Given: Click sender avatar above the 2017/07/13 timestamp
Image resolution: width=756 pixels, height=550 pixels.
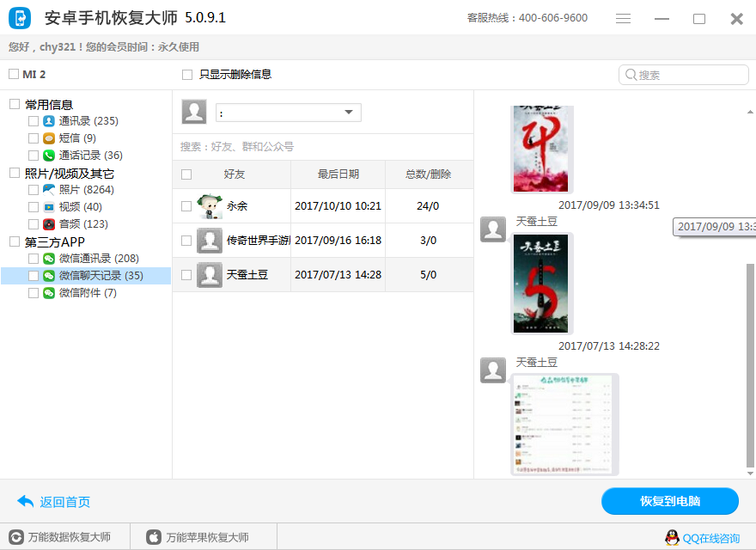Looking at the screenshot, I should pos(493,229).
